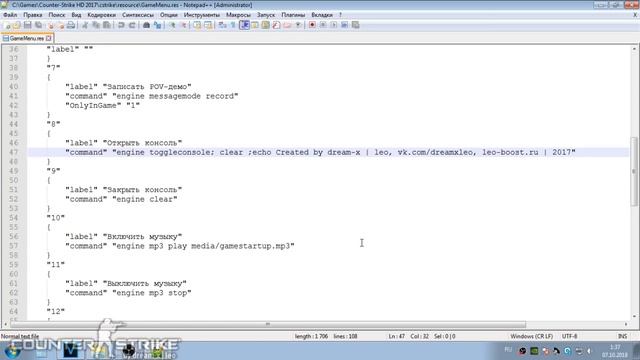640x360 pixels.
Task: Start macro recording with red button
Action: 312,25
